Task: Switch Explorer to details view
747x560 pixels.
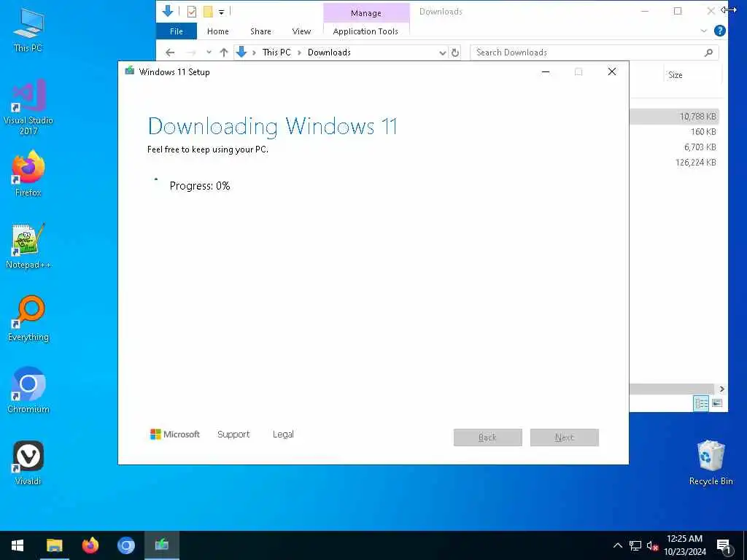Action: coord(701,403)
